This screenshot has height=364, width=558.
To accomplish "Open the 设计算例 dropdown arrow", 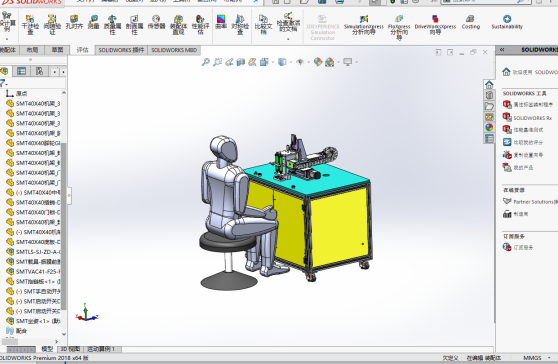I will tap(7, 39).
